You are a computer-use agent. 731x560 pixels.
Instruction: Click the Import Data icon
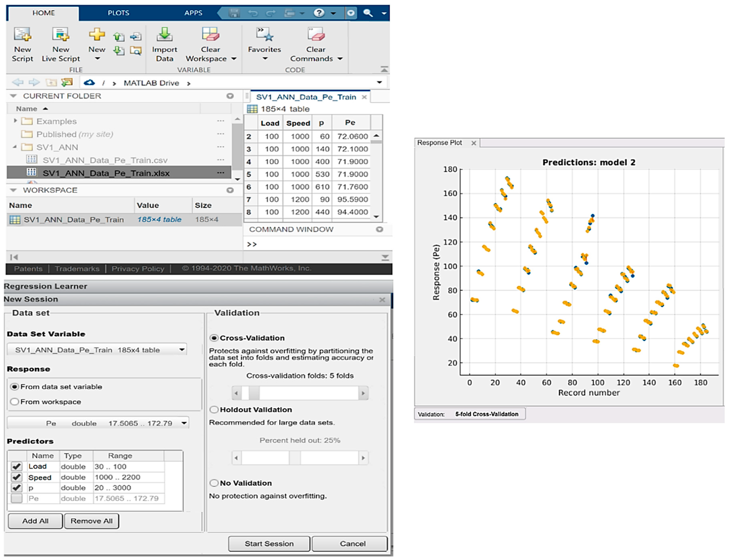(164, 34)
